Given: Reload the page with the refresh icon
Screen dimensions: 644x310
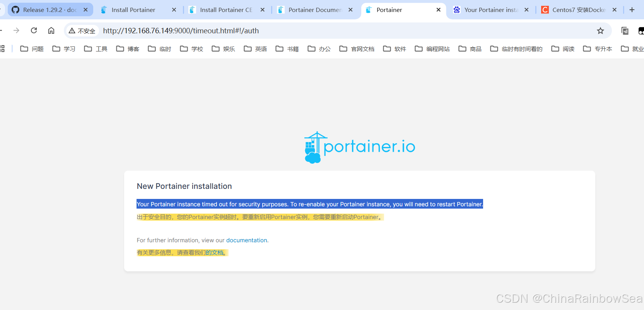Looking at the screenshot, I should (x=34, y=31).
